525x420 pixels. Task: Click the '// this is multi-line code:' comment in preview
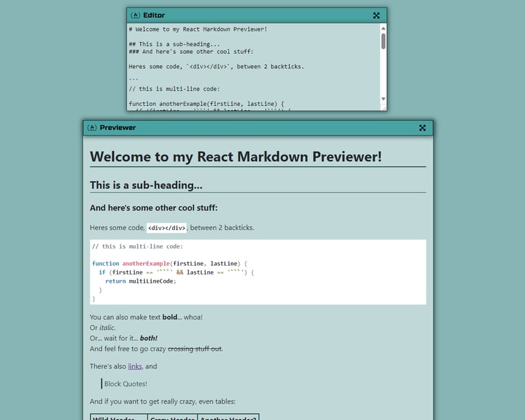(x=137, y=247)
